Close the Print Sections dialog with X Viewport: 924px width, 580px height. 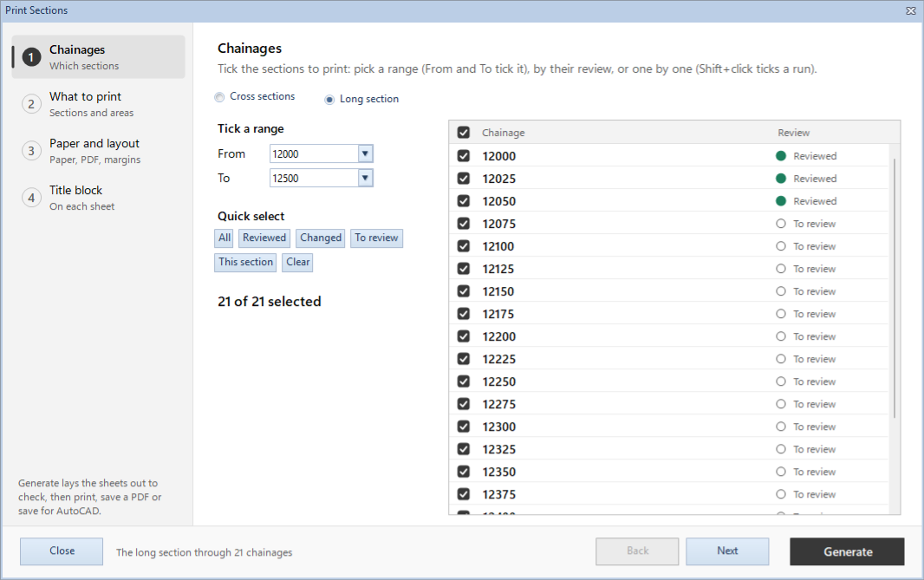pyautogui.click(x=910, y=10)
